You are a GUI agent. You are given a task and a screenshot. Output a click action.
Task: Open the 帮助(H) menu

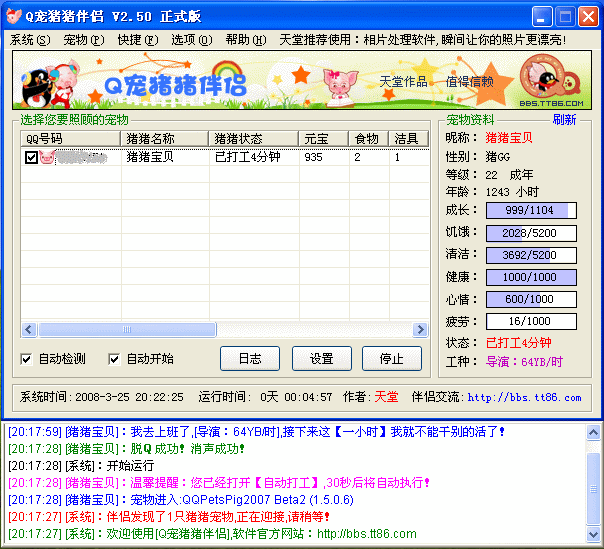click(246, 40)
